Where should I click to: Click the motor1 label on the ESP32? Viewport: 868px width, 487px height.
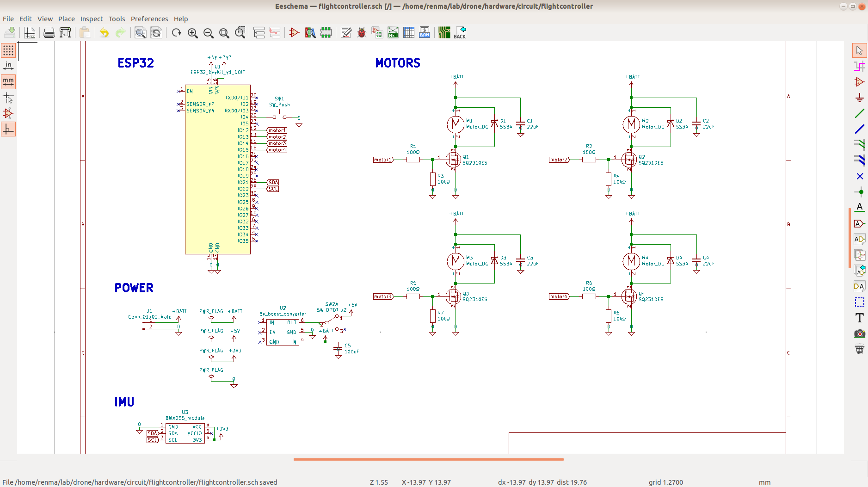pyautogui.click(x=277, y=130)
